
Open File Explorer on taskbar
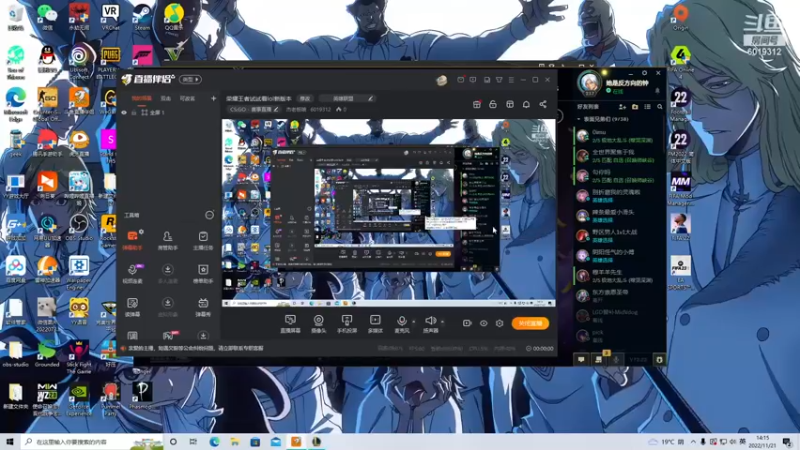tap(235, 442)
